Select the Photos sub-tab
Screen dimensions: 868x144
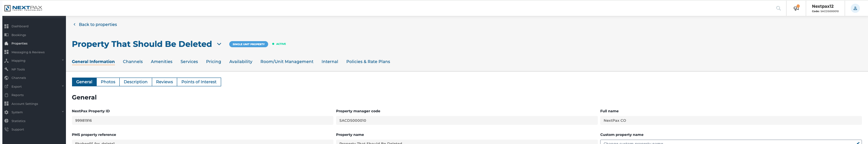tap(108, 82)
